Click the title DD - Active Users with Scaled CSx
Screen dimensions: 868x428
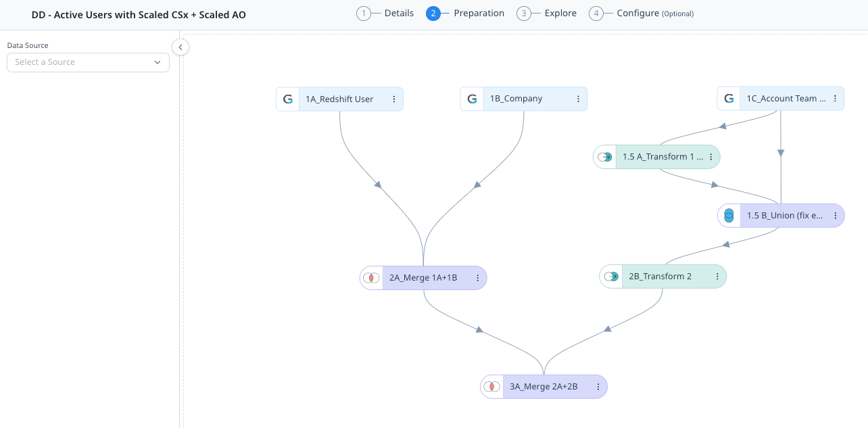pyautogui.click(x=139, y=14)
